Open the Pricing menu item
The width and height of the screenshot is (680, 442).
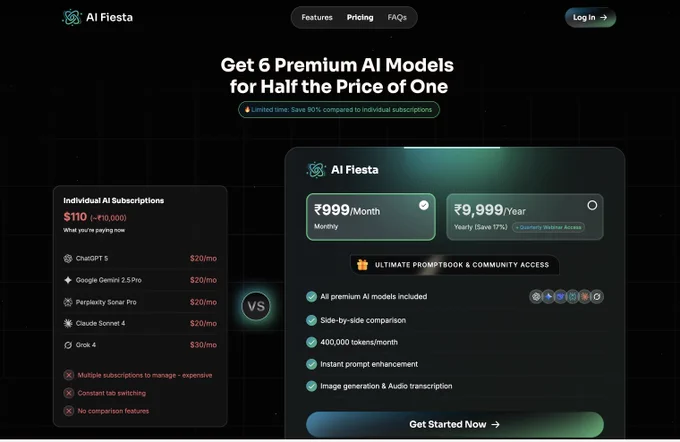[x=360, y=17]
